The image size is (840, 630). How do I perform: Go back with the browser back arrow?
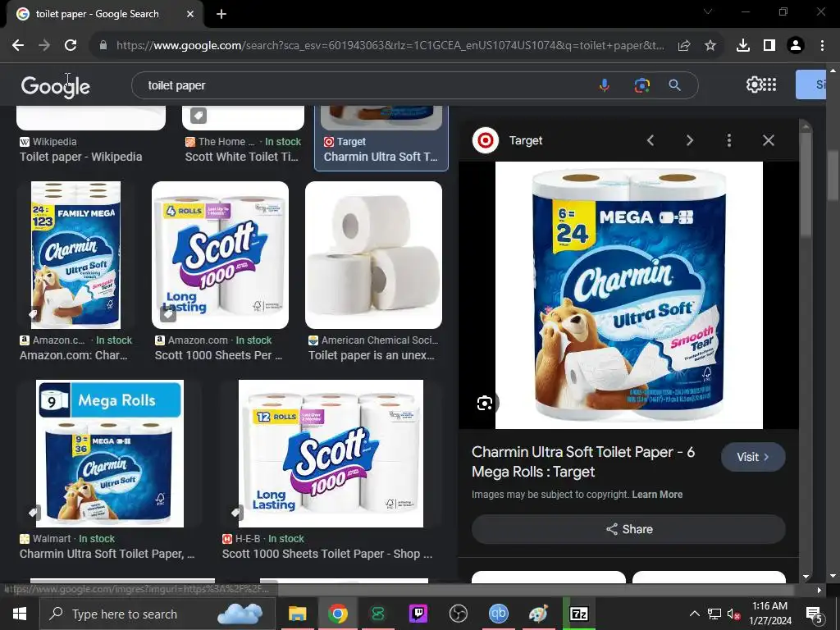(18, 46)
